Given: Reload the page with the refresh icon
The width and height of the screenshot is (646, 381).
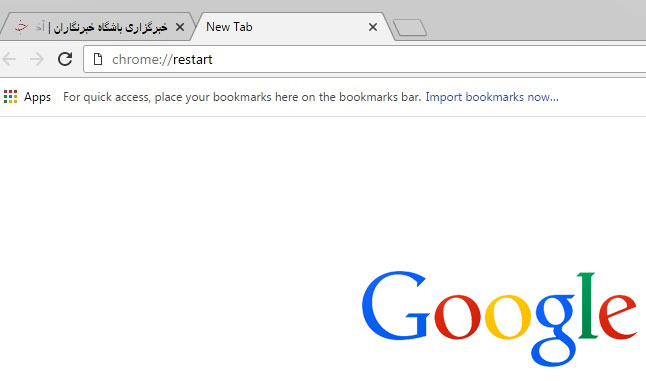Looking at the screenshot, I should tap(65, 59).
